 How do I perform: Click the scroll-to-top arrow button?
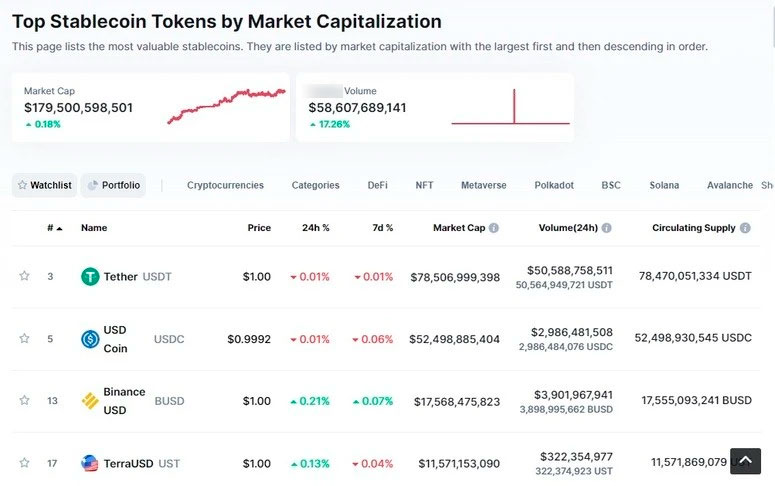[x=745, y=460]
